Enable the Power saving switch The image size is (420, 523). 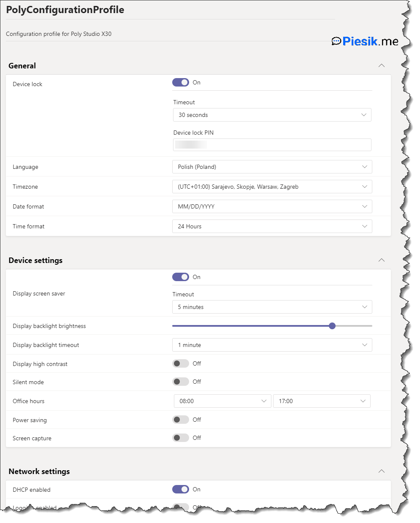click(x=181, y=420)
